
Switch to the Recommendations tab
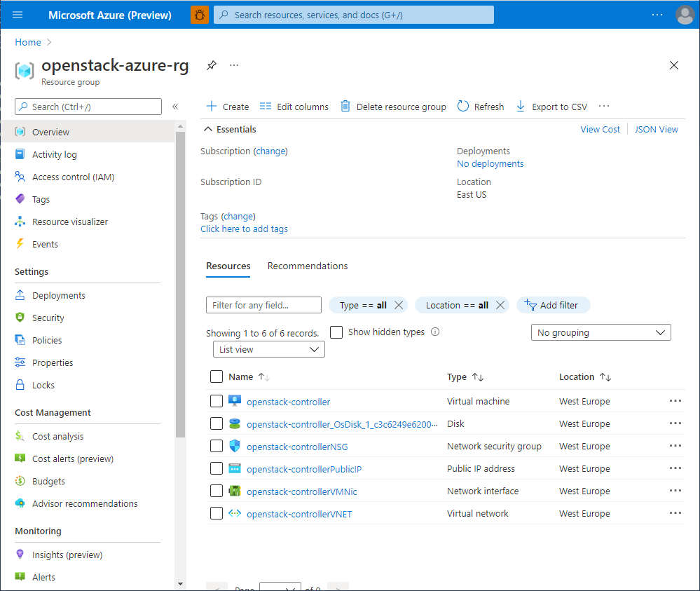point(307,266)
